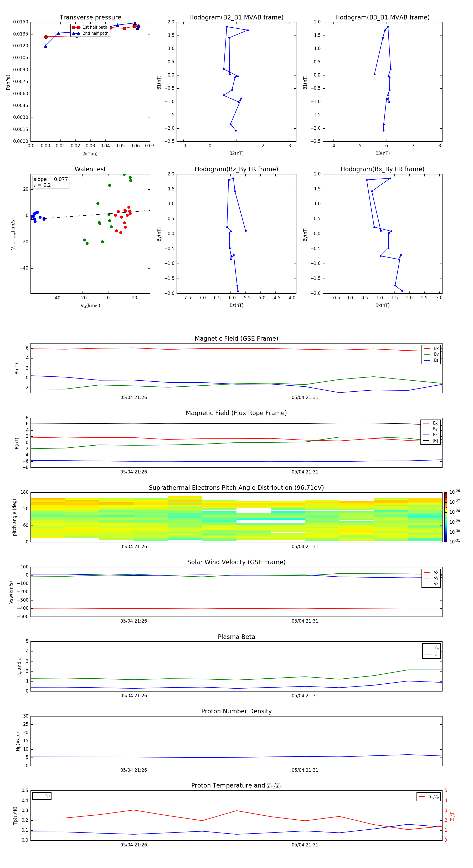This screenshot has height=868, width=473.
Task: Select the "1st half path" legend entry
Action: [x=90, y=27]
